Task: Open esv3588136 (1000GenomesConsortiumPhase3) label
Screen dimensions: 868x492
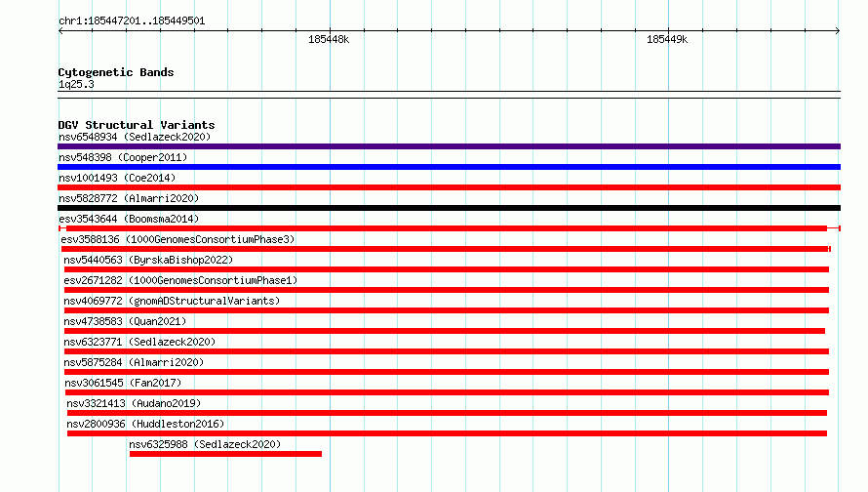Action: pos(178,239)
